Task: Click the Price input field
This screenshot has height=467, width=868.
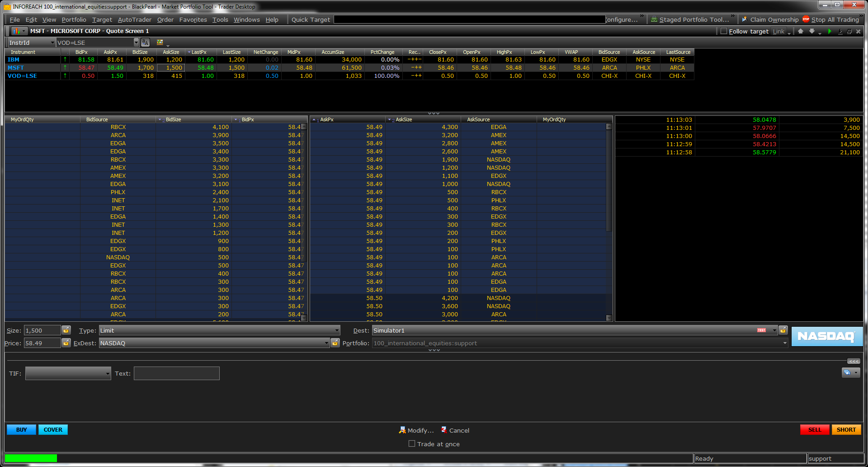Action: [x=42, y=343]
